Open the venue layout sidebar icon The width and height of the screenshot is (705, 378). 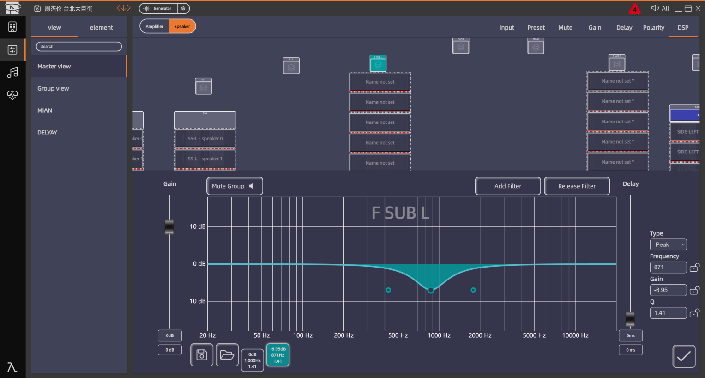13,27
